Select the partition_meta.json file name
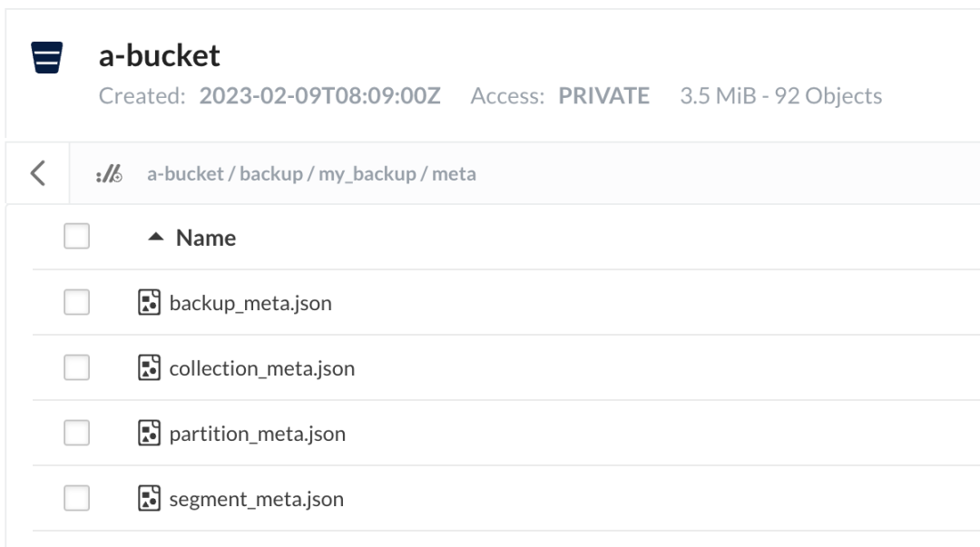The width and height of the screenshot is (980, 547). 257,434
